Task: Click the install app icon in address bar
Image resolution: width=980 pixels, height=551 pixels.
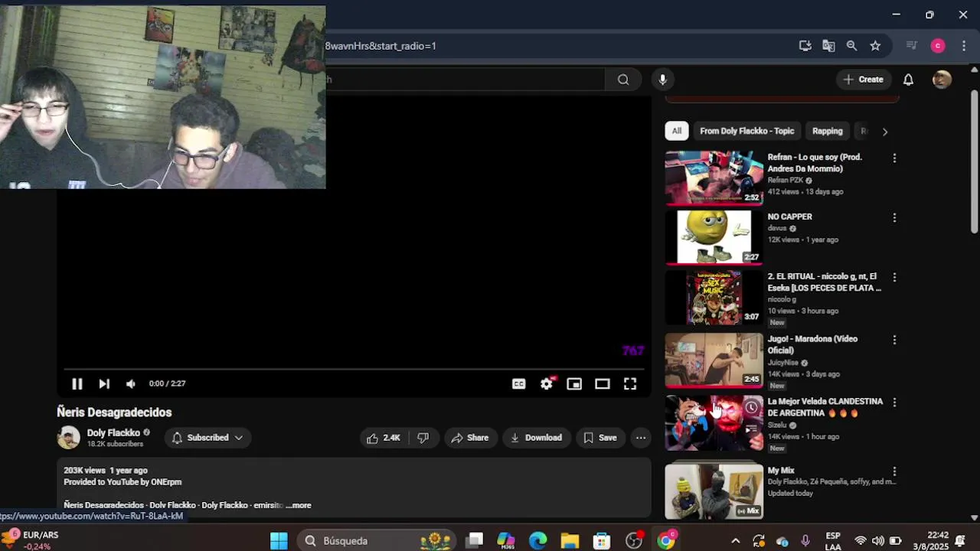Action: [805, 46]
